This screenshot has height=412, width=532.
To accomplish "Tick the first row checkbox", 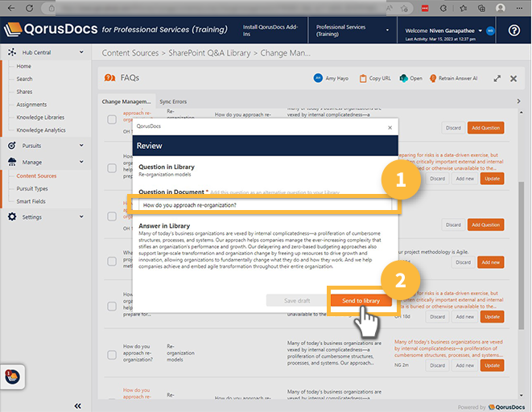I will (x=112, y=119).
